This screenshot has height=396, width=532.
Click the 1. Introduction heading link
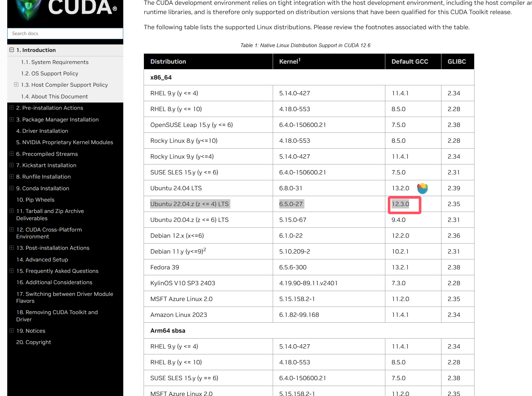click(36, 50)
